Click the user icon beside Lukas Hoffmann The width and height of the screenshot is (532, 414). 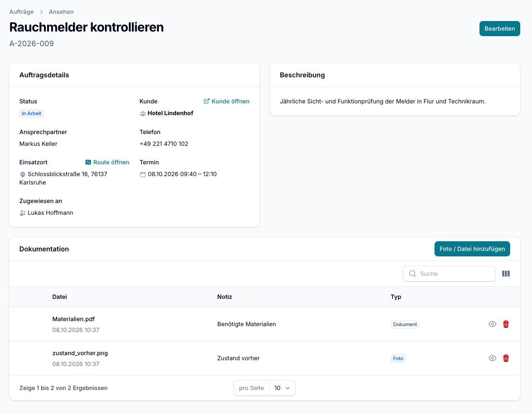[23, 213]
